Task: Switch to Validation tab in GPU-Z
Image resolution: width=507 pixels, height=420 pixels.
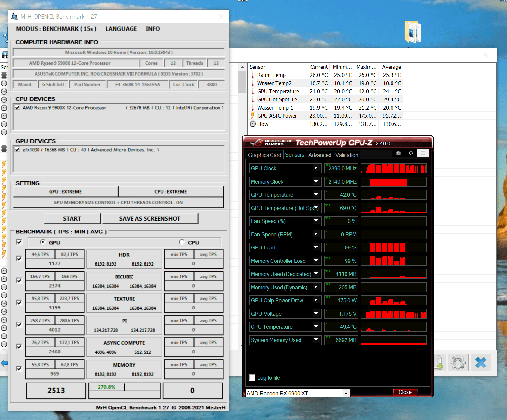Action: click(x=346, y=155)
